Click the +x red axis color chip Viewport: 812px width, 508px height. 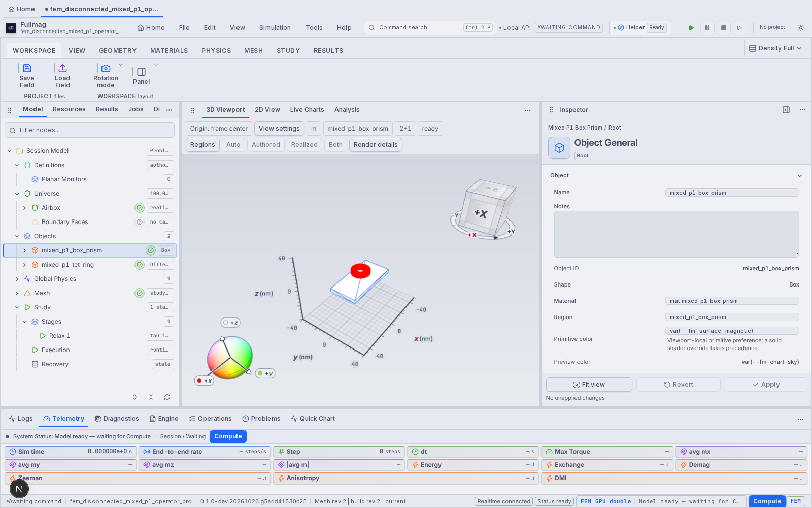(x=204, y=380)
